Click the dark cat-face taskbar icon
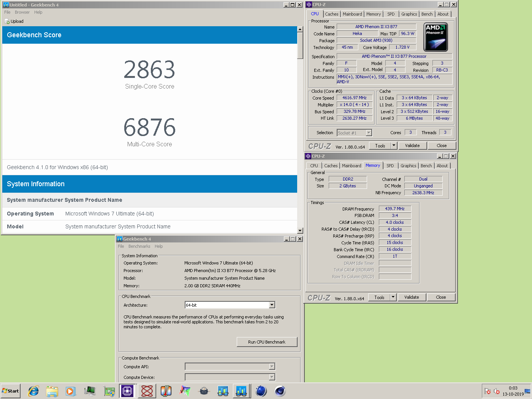The image size is (532, 399). click(204, 391)
